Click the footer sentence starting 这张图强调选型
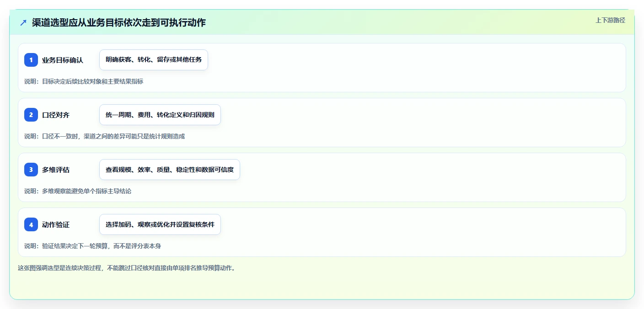The height and width of the screenshot is (309, 644). [127, 268]
